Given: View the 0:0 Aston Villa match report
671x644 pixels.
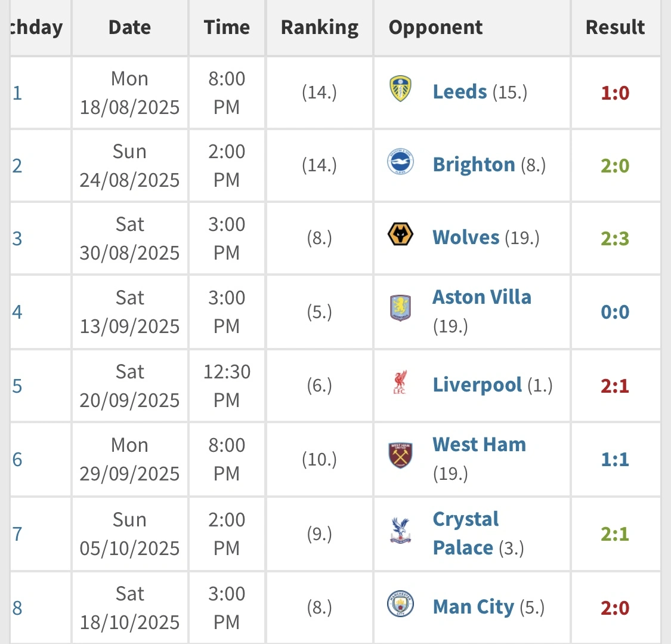Looking at the screenshot, I should pyautogui.click(x=615, y=312).
